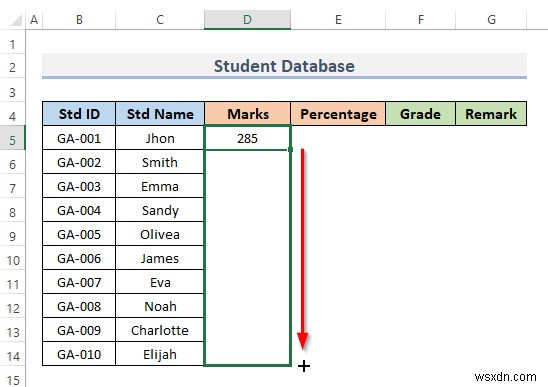Viewport: 548px width, 387px height.
Task: Select column G header
Action: pos(491,20)
